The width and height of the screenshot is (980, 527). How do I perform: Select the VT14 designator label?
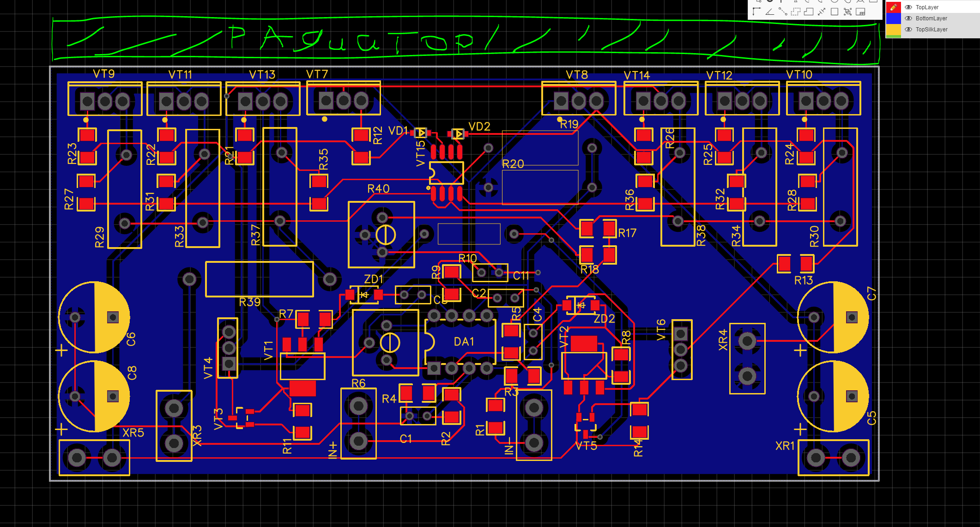(x=636, y=75)
